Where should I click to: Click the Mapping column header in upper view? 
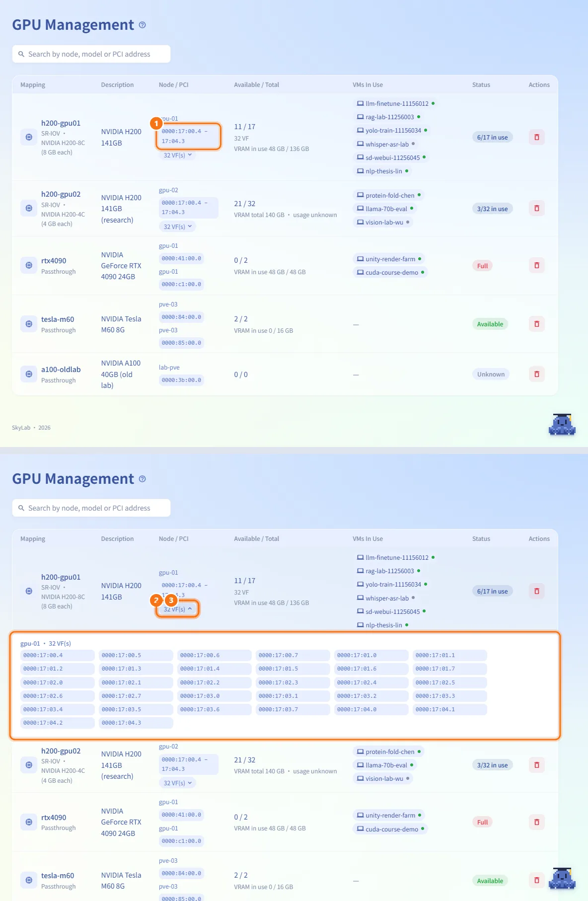click(x=33, y=85)
